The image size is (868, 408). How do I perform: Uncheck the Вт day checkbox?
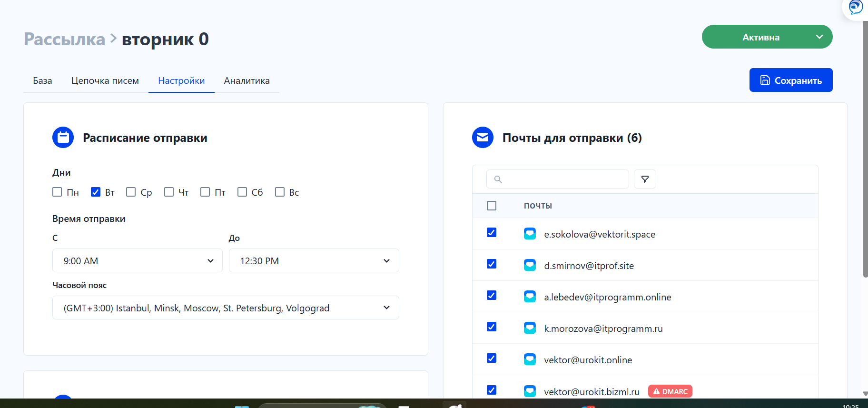click(x=96, y=192)
